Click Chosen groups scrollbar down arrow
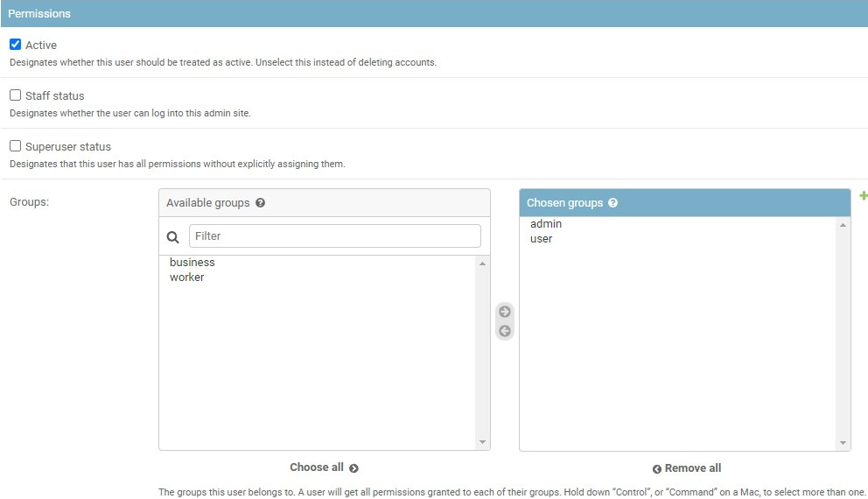The image size is (868, 499). (843, 443)
